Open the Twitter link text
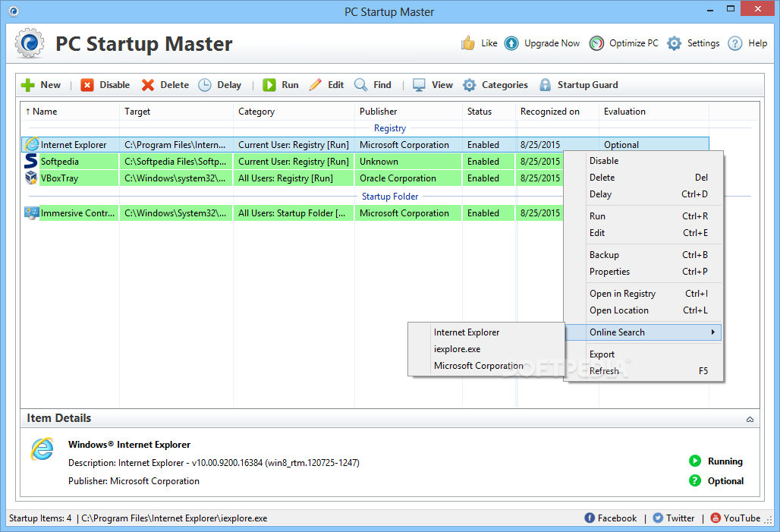 (x=680, y=518)
